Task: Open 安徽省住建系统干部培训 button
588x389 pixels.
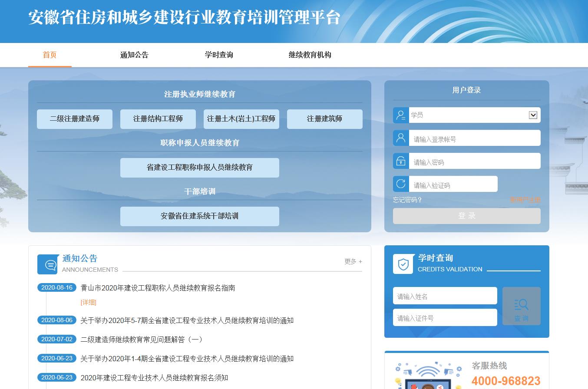Action: (x=199, y=216)
